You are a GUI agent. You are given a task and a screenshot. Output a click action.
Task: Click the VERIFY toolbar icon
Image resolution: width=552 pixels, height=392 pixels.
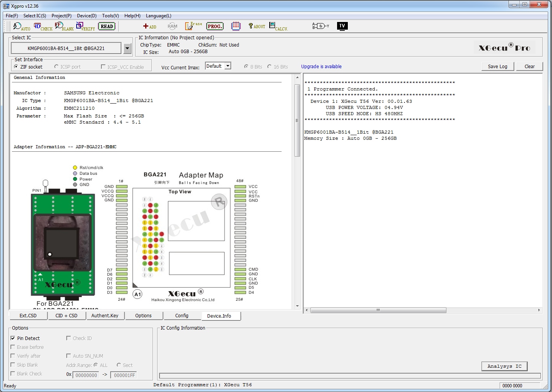pyautogui.click(x=85, y=26)
